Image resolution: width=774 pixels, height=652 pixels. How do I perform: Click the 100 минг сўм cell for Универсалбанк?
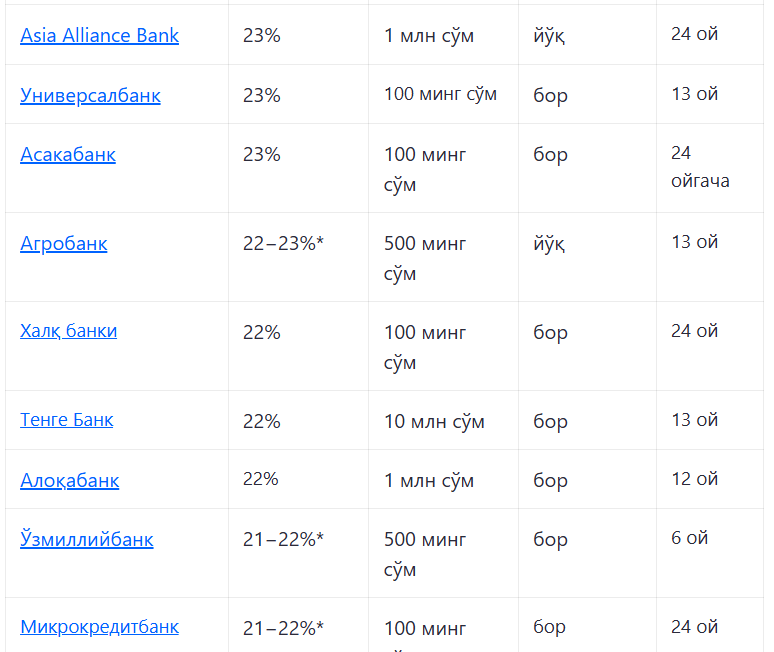coord(440,94)
